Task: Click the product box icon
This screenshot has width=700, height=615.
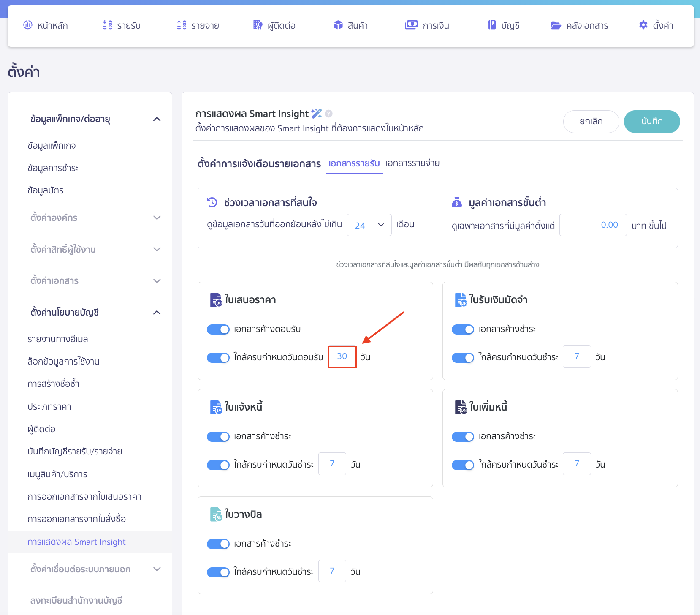Action: 338,25
